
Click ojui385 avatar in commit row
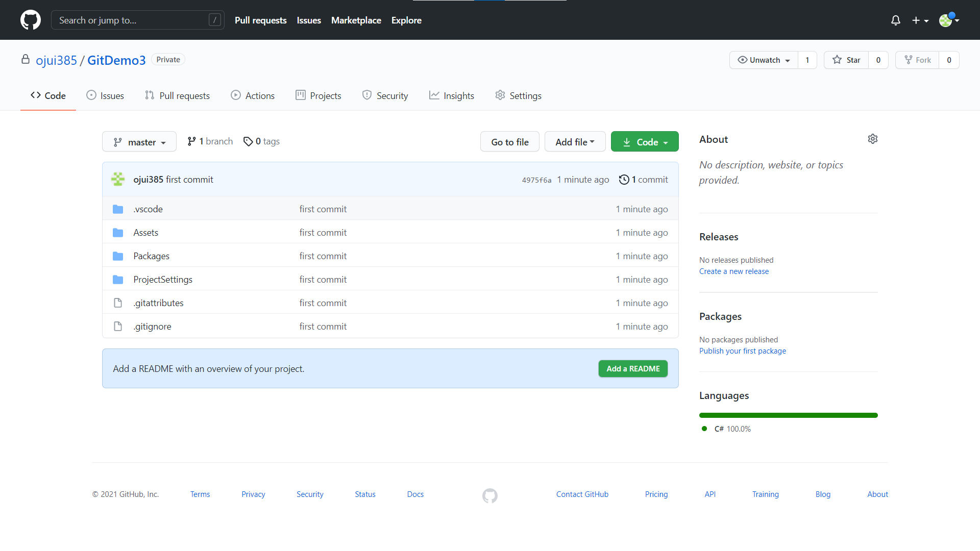pos(118,179)
